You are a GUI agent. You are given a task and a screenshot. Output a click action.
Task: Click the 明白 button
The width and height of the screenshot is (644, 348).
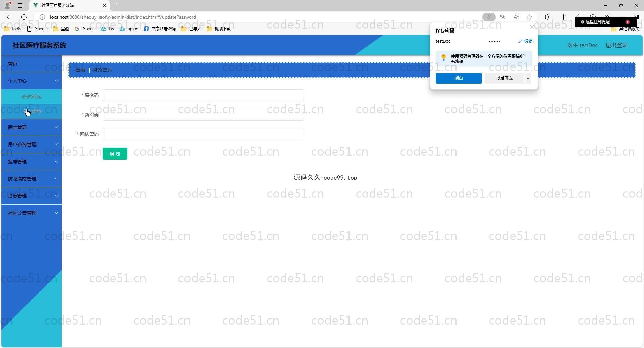pos(459,78)
